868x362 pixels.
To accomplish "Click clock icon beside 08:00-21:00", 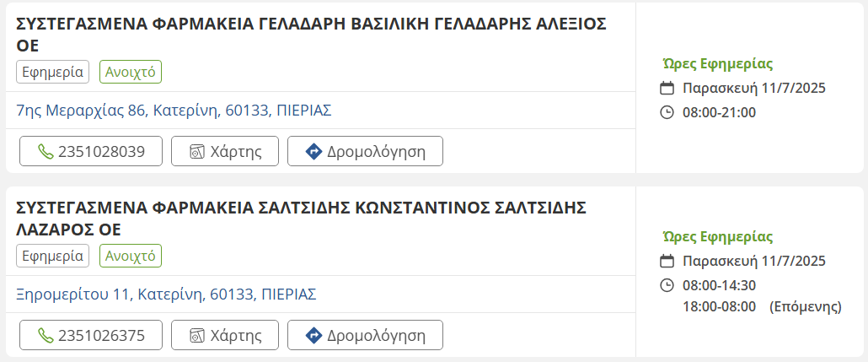I will coord(667,112).
